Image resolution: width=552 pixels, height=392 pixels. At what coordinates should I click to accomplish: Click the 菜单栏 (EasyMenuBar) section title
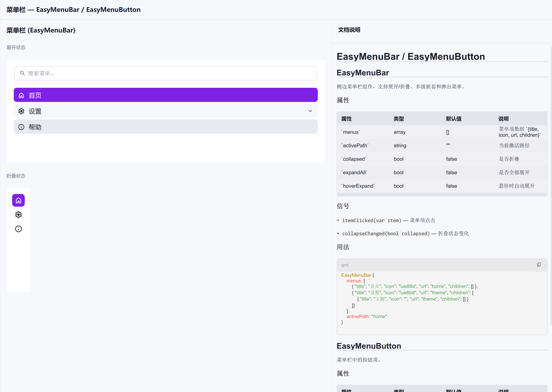pos(41,30)
